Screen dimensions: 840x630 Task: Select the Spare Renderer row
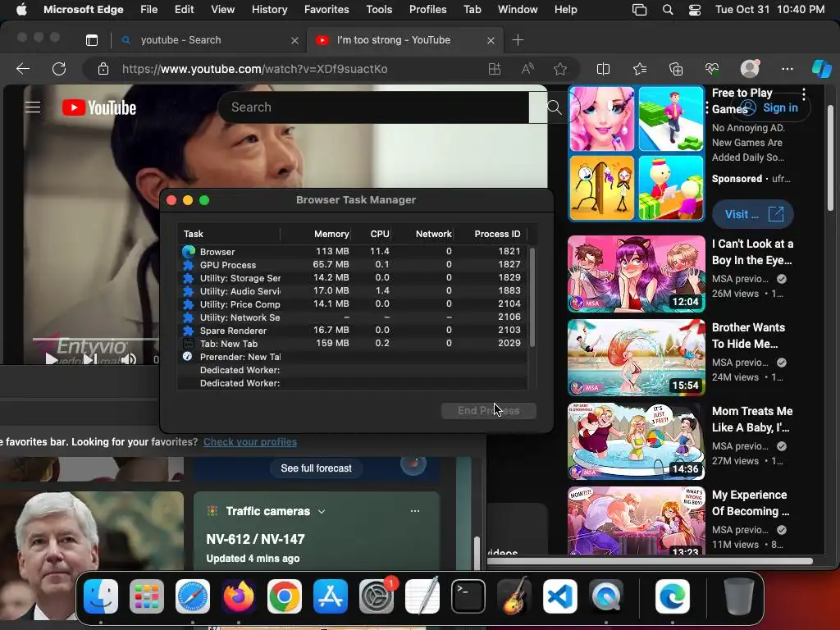point(352,331)
